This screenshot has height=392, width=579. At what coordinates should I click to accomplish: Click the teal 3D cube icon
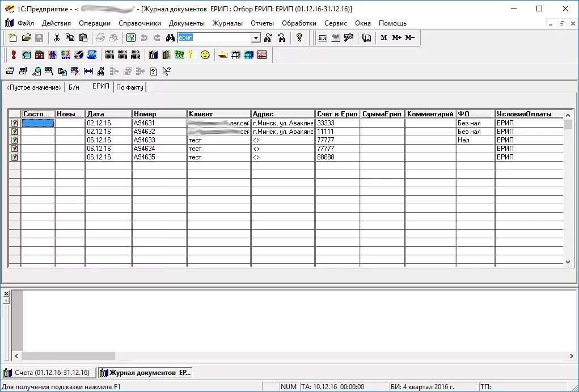249,55
